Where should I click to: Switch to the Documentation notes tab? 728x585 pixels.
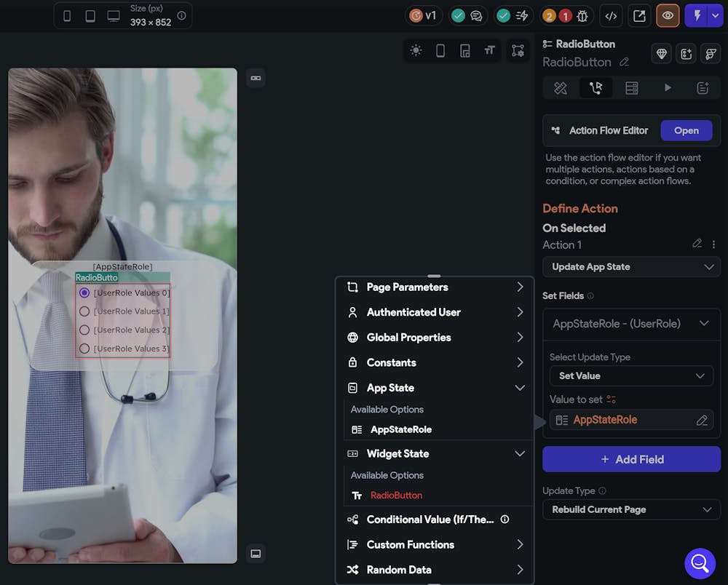[x=703, y=88]
